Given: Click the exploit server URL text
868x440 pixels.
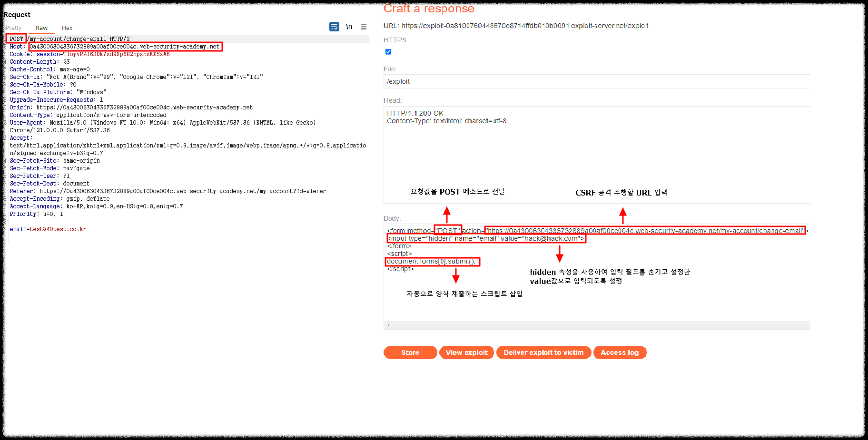Looking at the screenshot, I should (525, 26).
